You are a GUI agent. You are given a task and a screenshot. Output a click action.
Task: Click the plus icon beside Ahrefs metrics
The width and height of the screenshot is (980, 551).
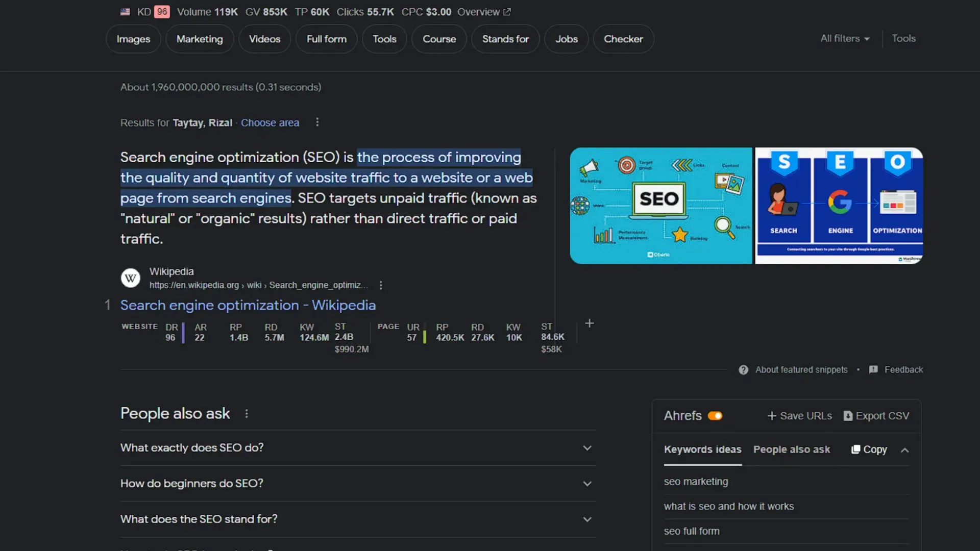coord(590,323)
